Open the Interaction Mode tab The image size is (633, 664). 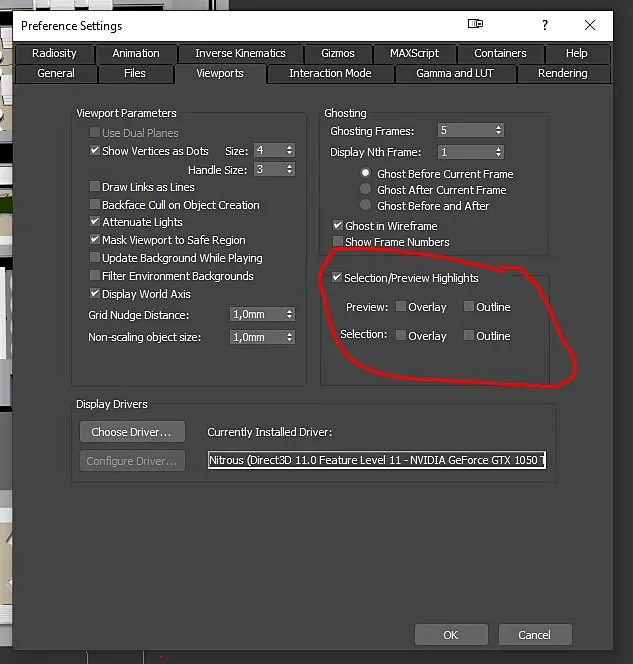coord(330,73)
